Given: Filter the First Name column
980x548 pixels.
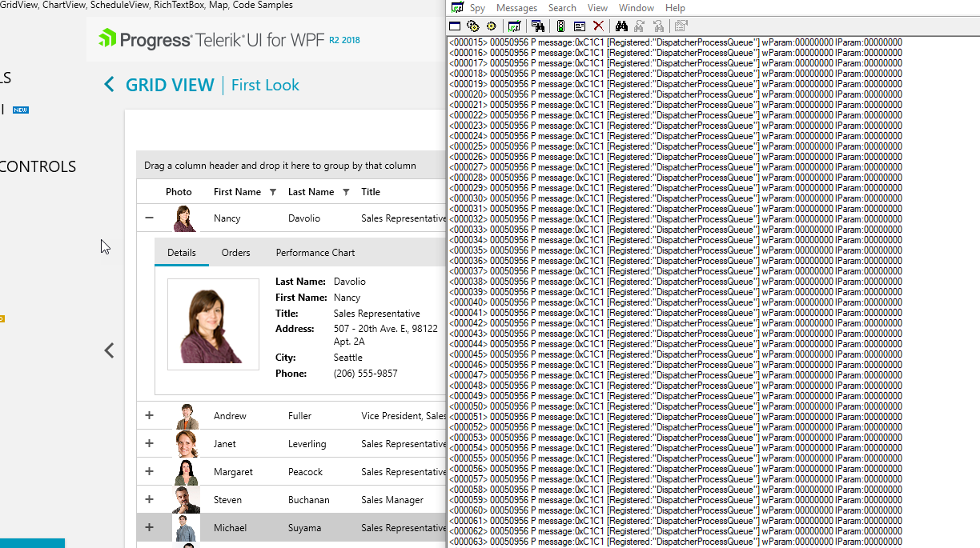Looking at the screenshot, I should click(x=273, y=192).
